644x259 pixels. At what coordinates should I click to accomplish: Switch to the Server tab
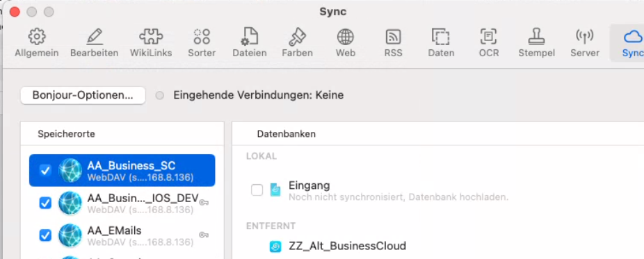[584, 42]
